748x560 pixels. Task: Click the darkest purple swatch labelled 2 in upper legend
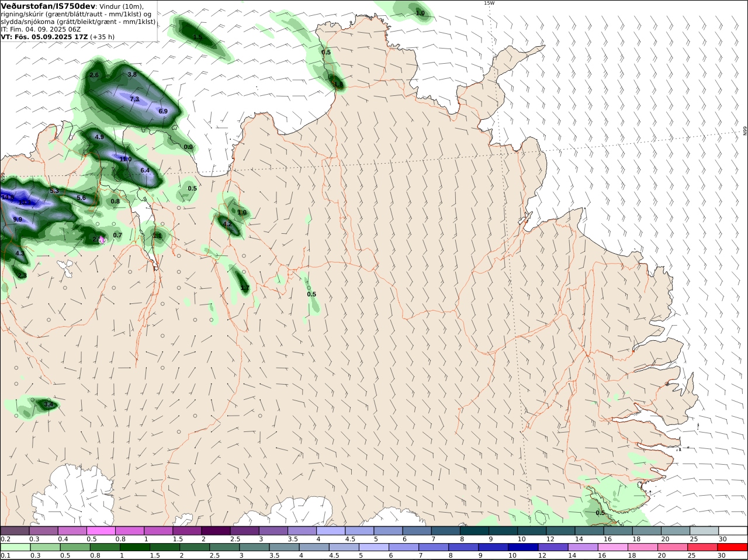tap(216, 530)
